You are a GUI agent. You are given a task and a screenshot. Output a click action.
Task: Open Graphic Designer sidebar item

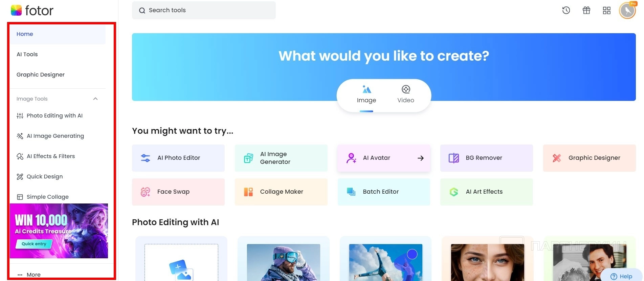click(41, 74)
